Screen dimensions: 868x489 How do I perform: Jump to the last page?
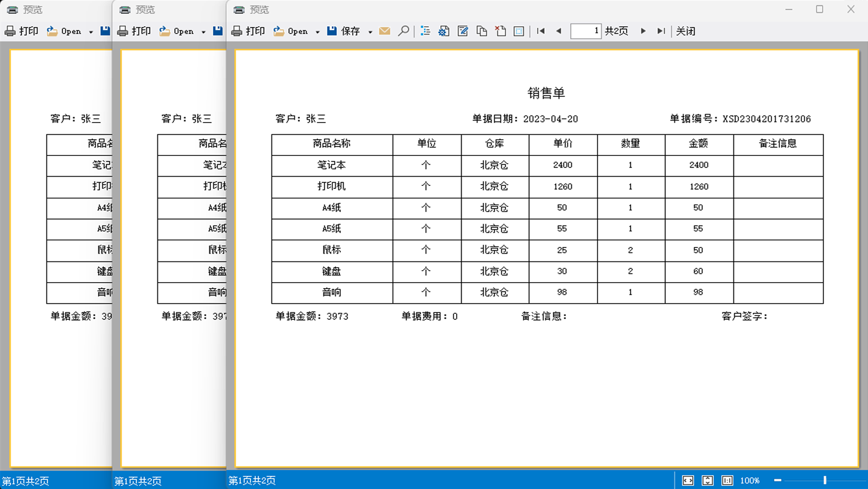point(661,31)
